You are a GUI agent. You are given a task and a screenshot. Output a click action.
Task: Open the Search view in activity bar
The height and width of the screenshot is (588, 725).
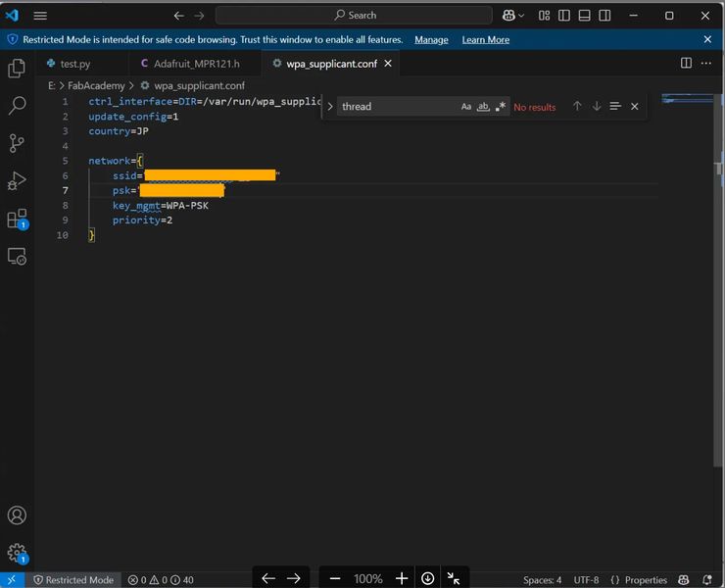pyautogui.click(x=17, y=106)
